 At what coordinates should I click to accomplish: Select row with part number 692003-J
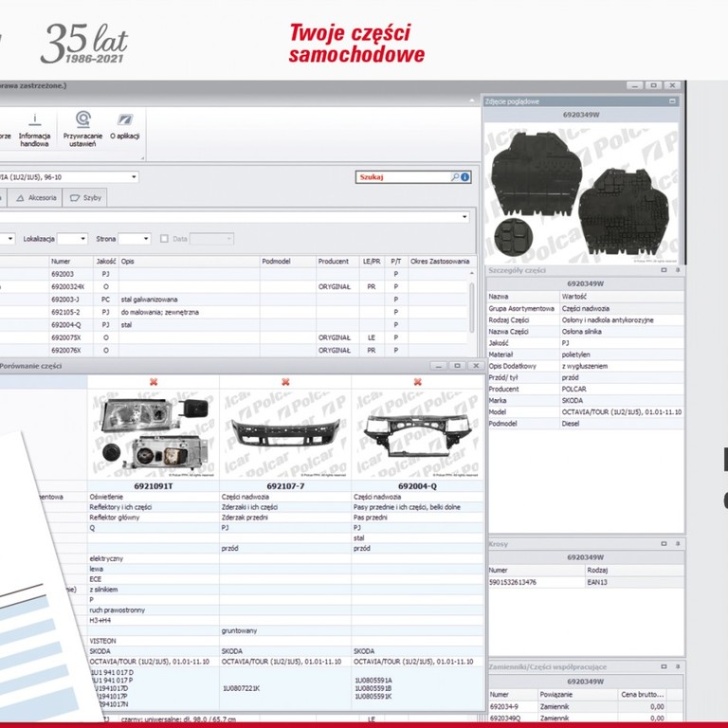(234, 300)
